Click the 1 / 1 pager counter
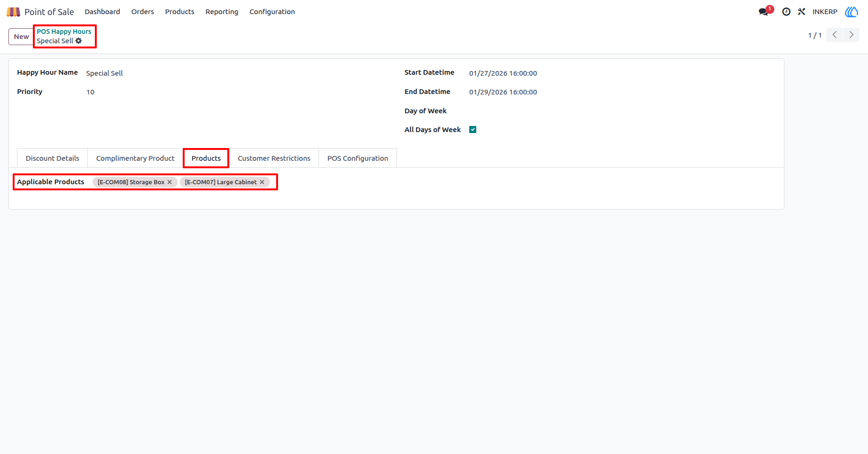The image size is (868, 454). (x=815, y=35)
